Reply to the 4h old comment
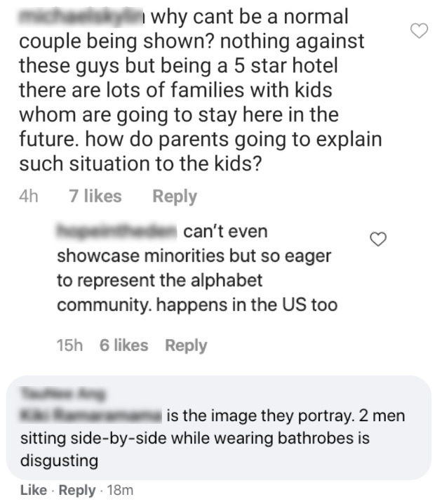 [x=175, y=197]
